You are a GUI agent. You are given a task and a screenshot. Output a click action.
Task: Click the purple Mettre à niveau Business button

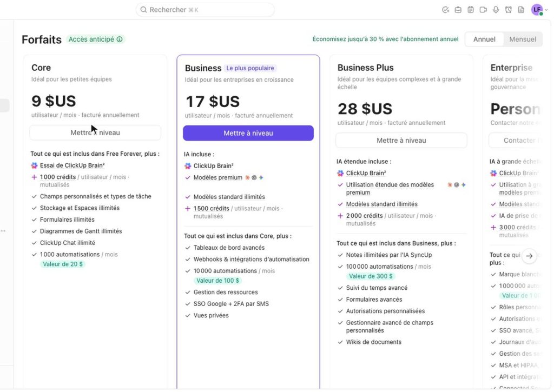(x=248, y=133)
